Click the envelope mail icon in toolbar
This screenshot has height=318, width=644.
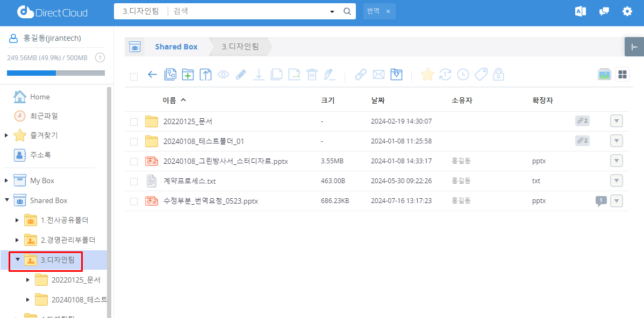tap(378, 75)
